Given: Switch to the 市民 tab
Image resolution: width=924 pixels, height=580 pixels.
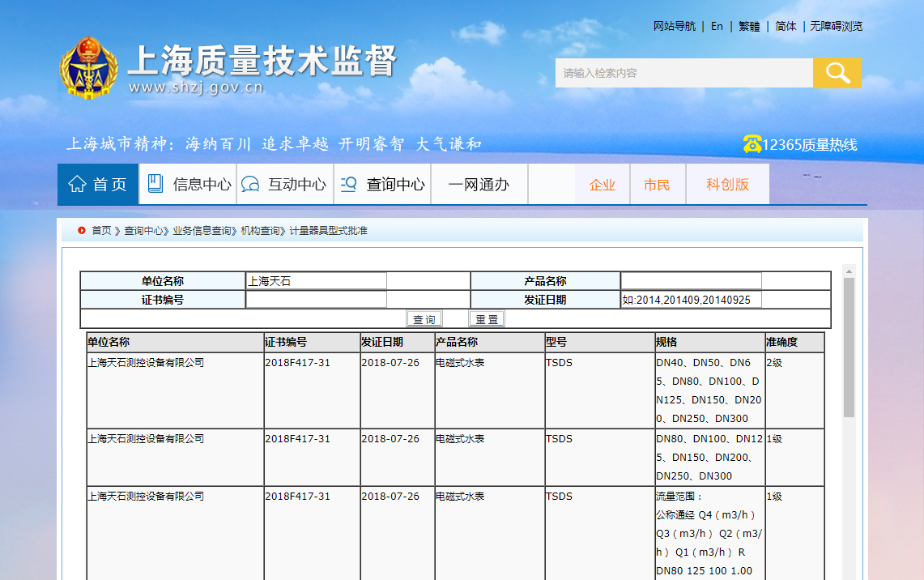Looking at the screenshot, I should [x=657, y=185].
